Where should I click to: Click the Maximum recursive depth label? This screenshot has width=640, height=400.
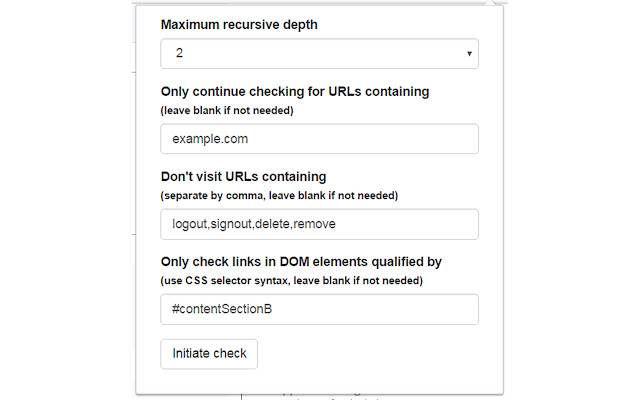click(239, 24)
